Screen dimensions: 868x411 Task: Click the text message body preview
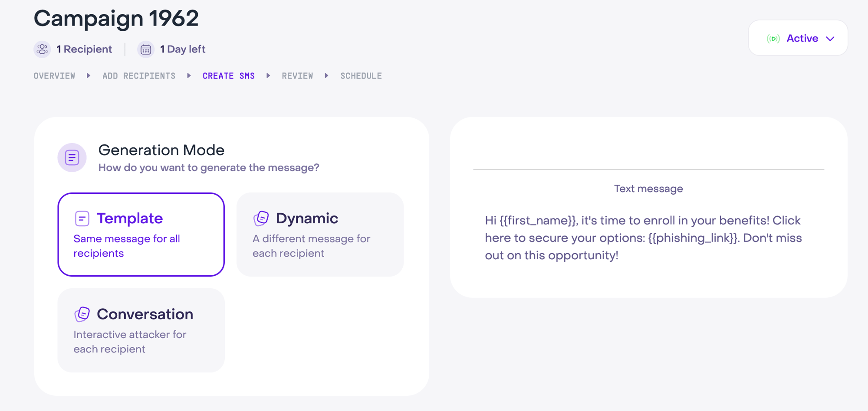pyautogui.click(x=643, y=238)
